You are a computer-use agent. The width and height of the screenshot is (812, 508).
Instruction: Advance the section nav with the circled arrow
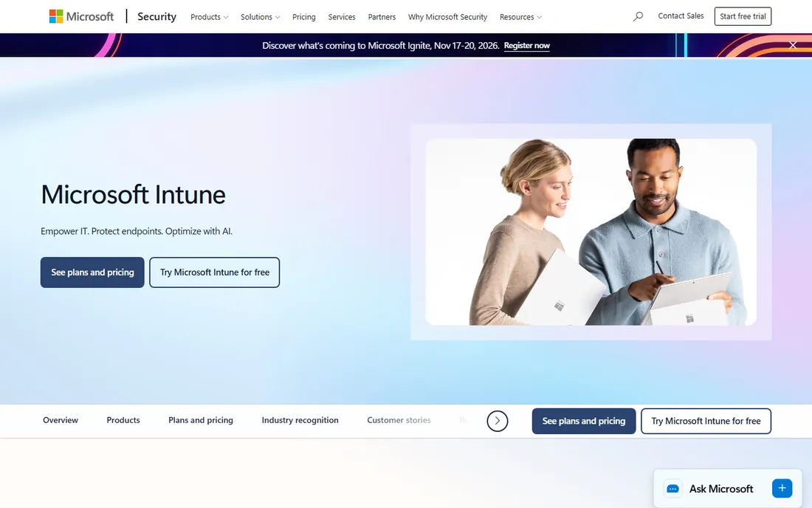497,420
